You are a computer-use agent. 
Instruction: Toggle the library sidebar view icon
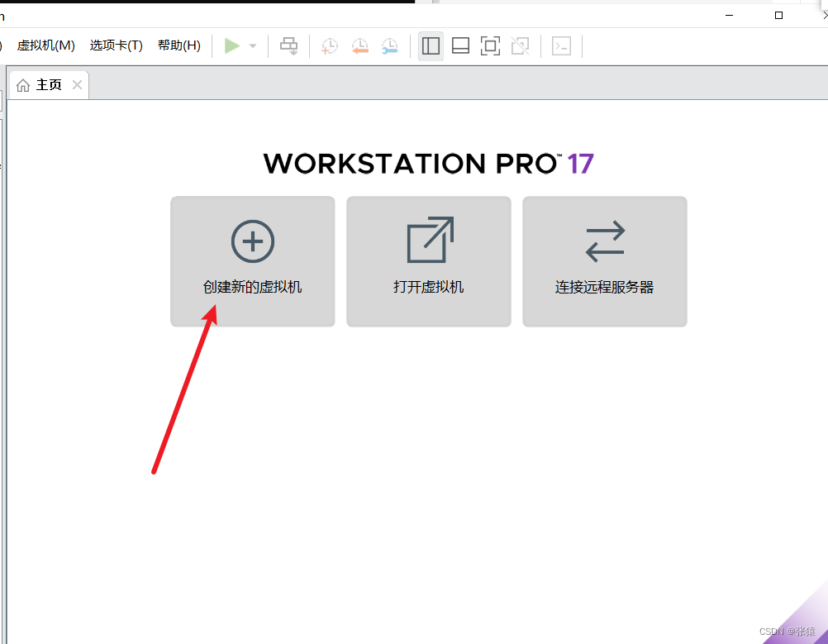point(431,46)
